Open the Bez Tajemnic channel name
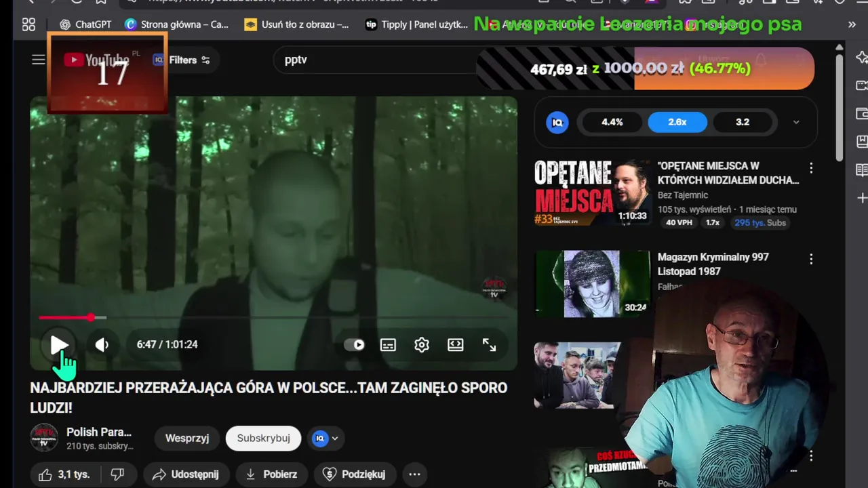This screenshot has width=868, height=488. tap(683, 195)
